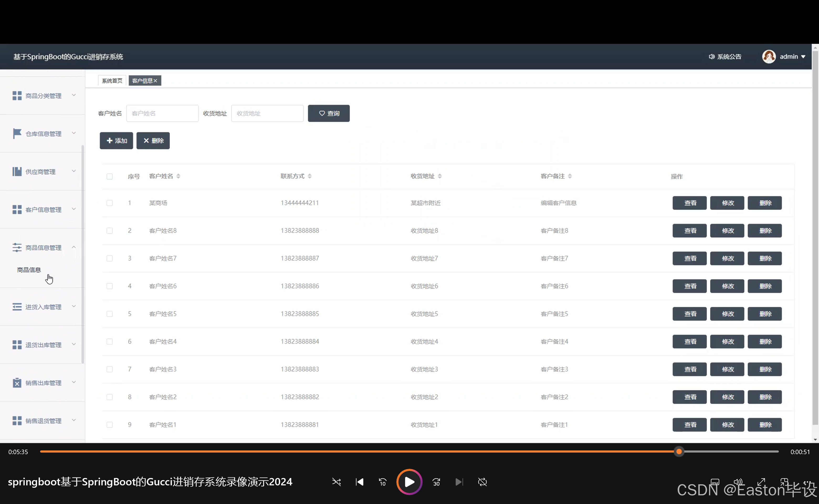
Task: Click the 查询 search button
Action: pyautogui.click(x=328, y=113)
